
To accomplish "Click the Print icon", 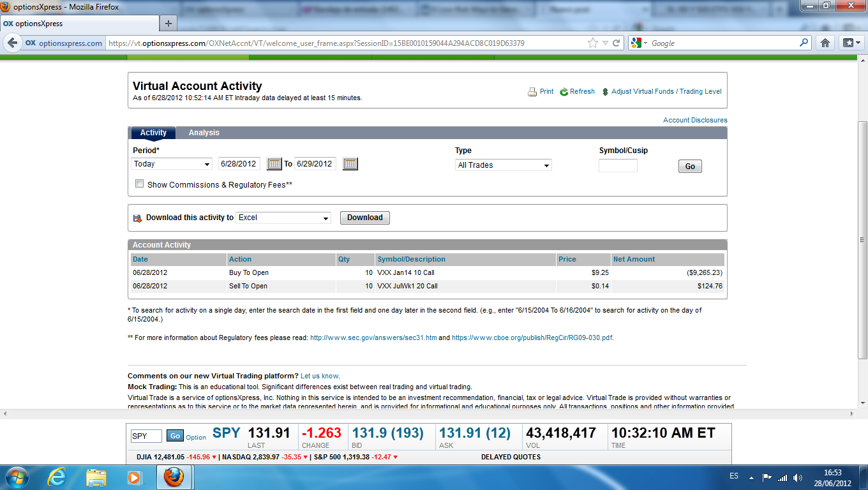I will 532,92.
